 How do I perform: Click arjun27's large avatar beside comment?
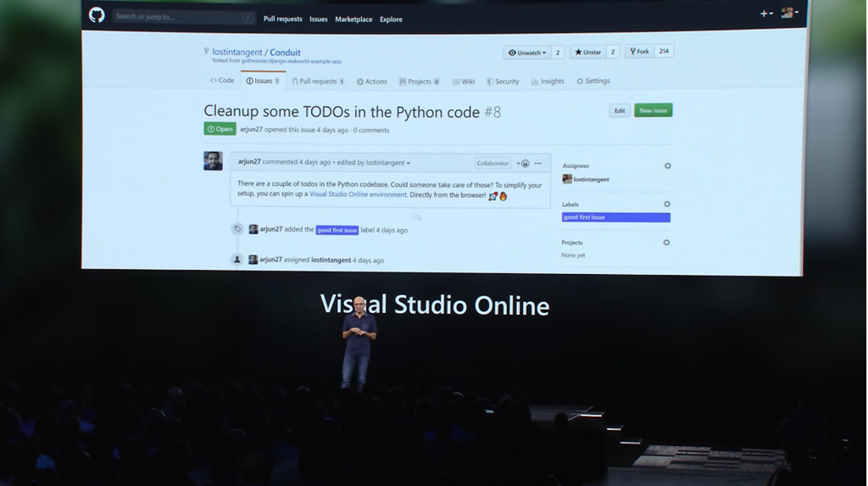click(x=213, y=160)
